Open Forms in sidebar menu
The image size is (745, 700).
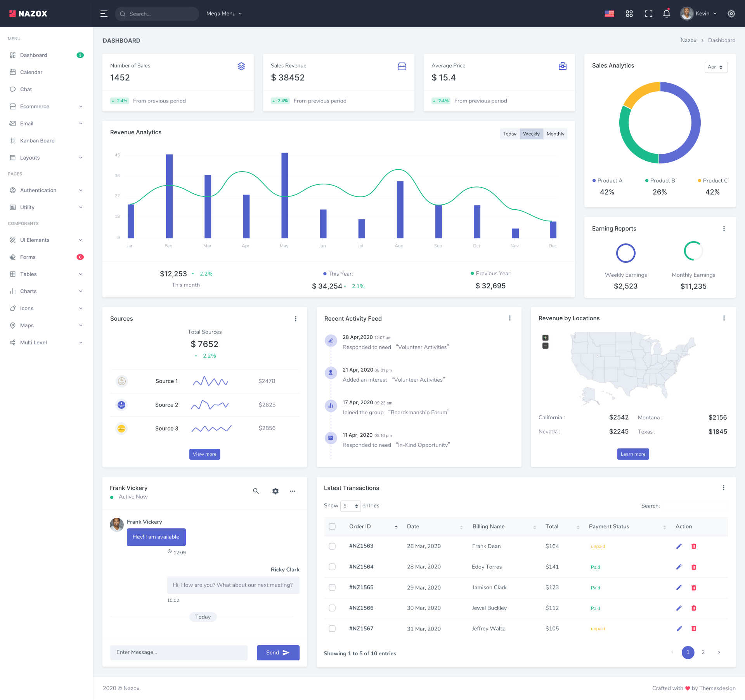(x=47, y=257)
